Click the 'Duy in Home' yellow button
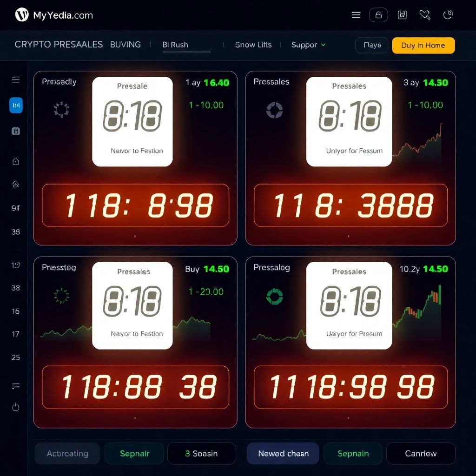The width and height of the screenshot is (476, 476). [x=423, y=45]
